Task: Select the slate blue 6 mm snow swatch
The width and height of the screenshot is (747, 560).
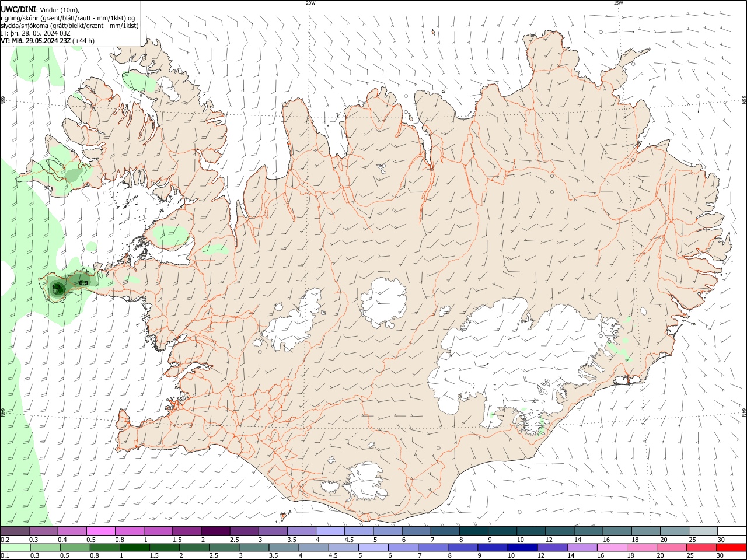Action: click(x=416, y=531)
